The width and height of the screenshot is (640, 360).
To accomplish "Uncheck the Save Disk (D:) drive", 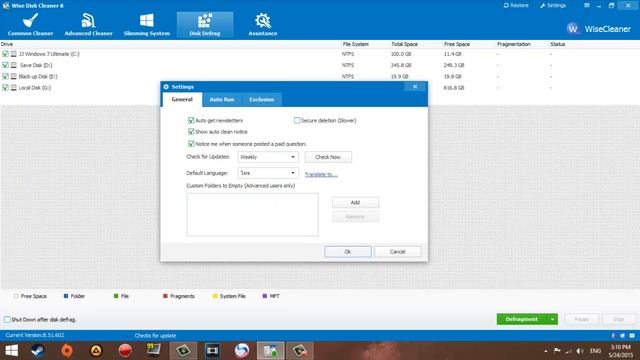I will point(5,65).
